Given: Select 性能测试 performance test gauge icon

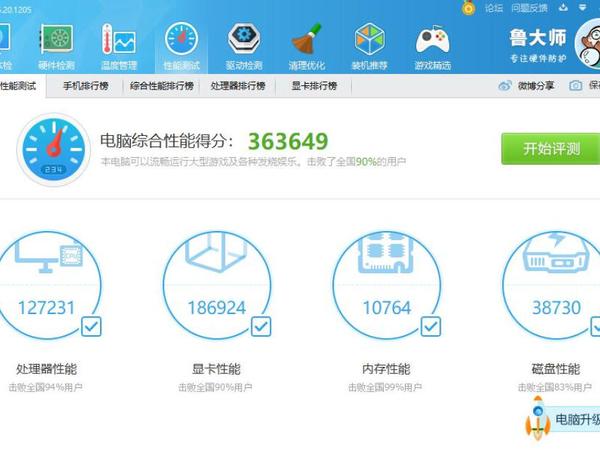Looking at the screenshot, I should tap(182, 39).
